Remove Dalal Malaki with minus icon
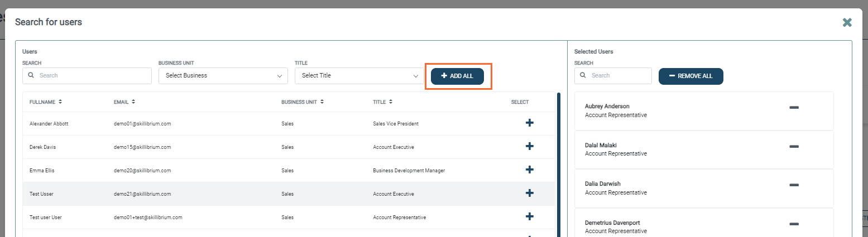 coord(794,147)
